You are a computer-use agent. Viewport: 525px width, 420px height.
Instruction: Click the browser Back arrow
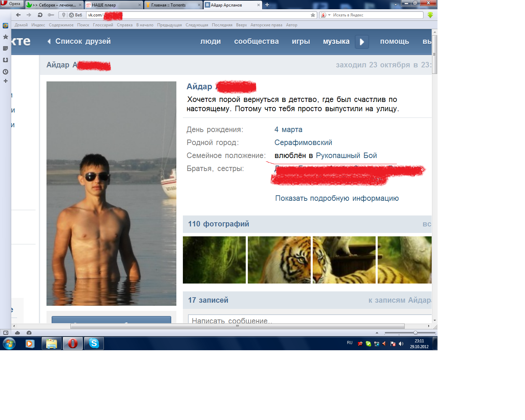point(18,15)
